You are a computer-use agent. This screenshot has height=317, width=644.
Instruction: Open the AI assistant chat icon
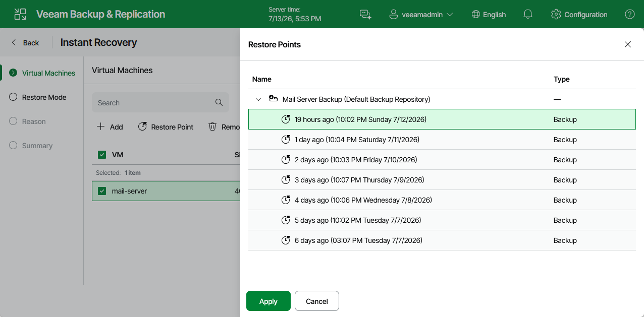pos(365,15)
